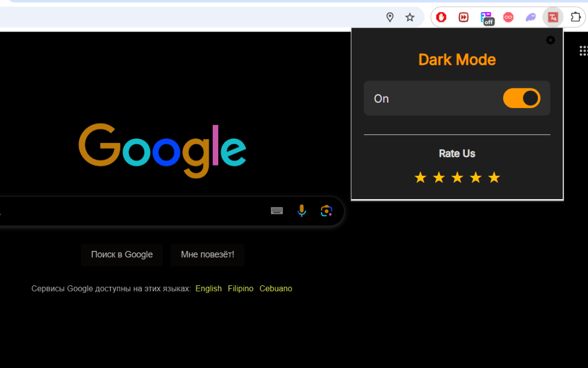Bookmark this page with the star icon
Image resolution: width=588 pixels, height=368 pixels.
coord(410,17)
